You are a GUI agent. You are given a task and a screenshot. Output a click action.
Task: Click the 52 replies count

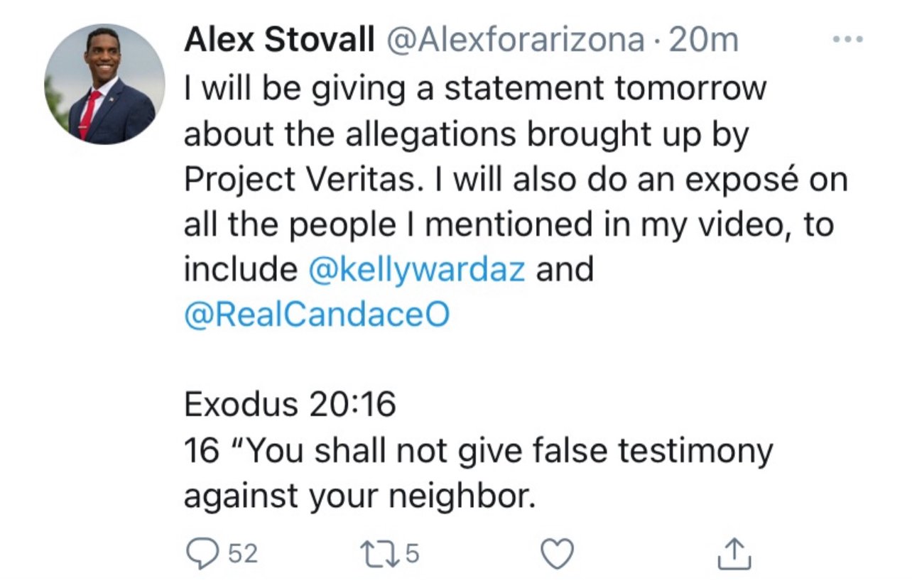click(243, 554)
